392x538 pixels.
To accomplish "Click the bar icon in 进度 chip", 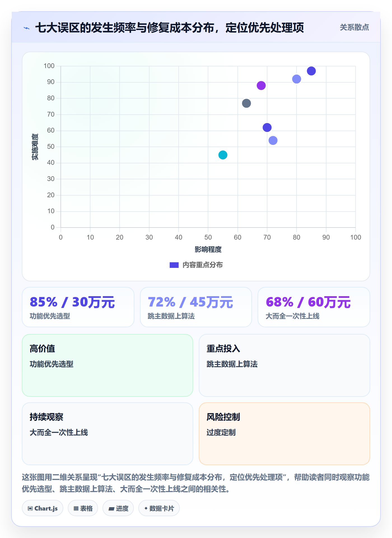I will pyautogui.click(x=111, y=509).
